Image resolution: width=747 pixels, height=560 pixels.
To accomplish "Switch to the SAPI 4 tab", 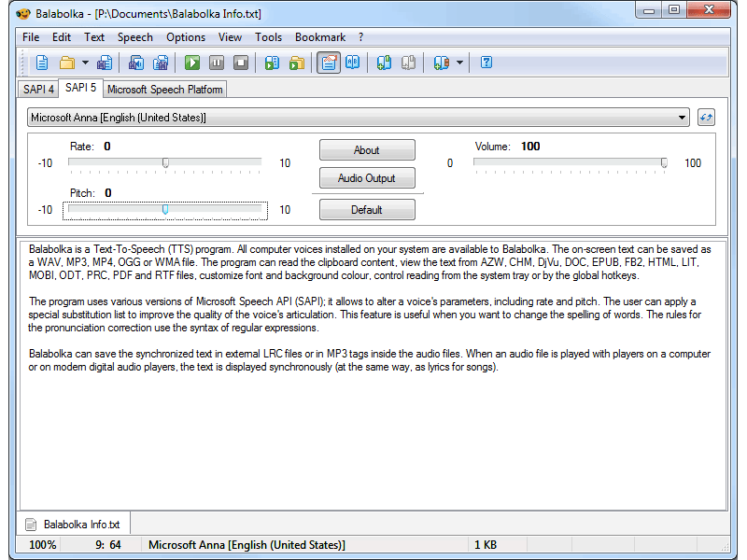I will point(38,89).
